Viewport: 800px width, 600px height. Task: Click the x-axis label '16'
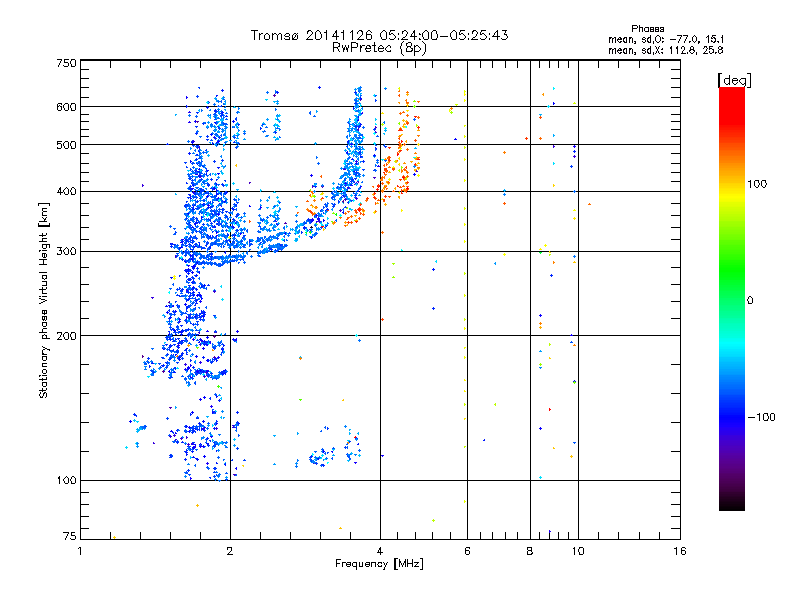(x=680, y=551)
